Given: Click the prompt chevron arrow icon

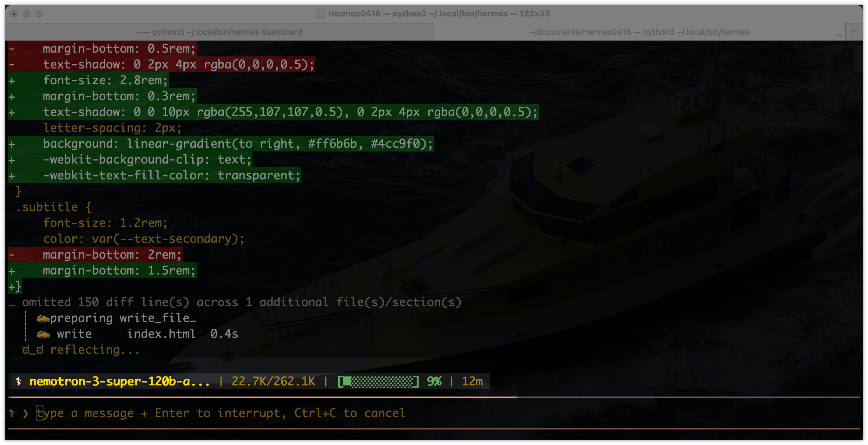Looking at the screenshot, I should (26, 413).
